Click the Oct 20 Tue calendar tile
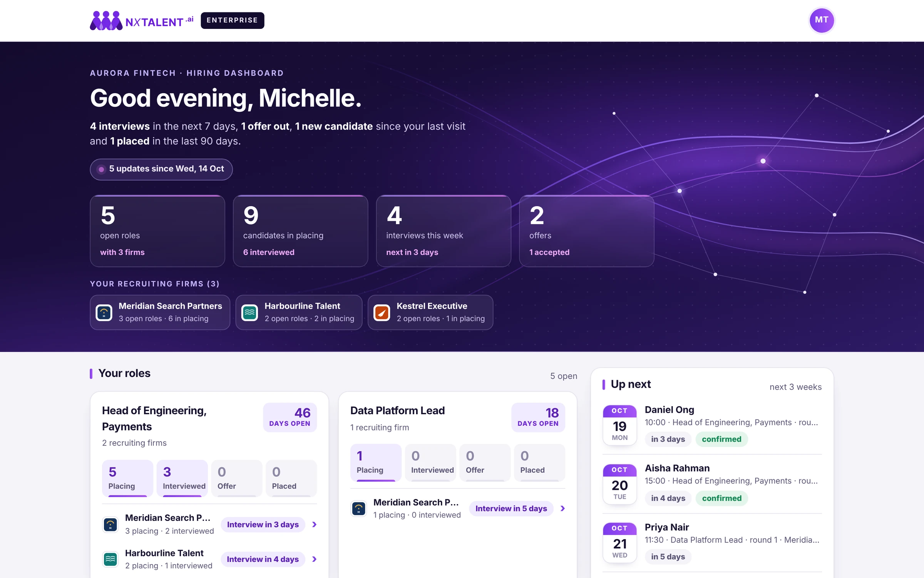This screenshot has height=578, width=924. pyautogui.click(x=619, y=484)
